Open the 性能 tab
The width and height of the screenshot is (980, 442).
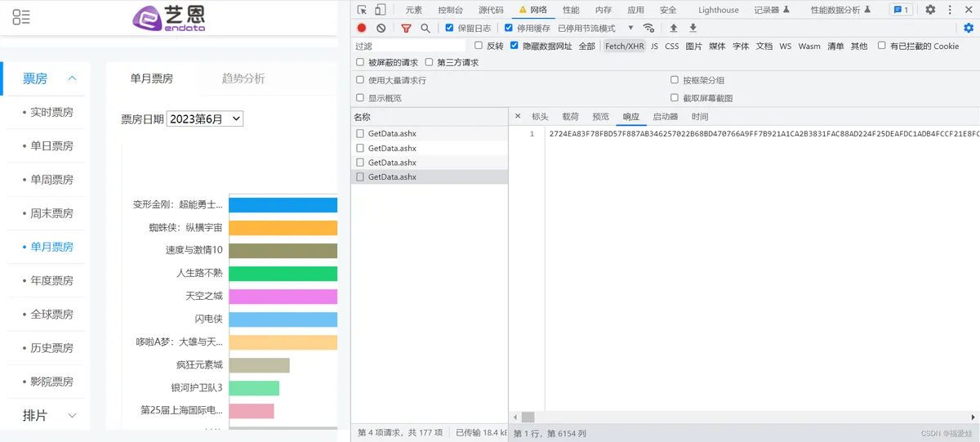click(571, 10)
